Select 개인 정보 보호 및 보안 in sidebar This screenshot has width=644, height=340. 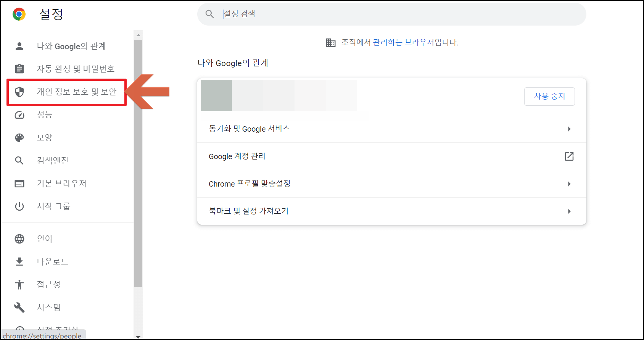67,92
